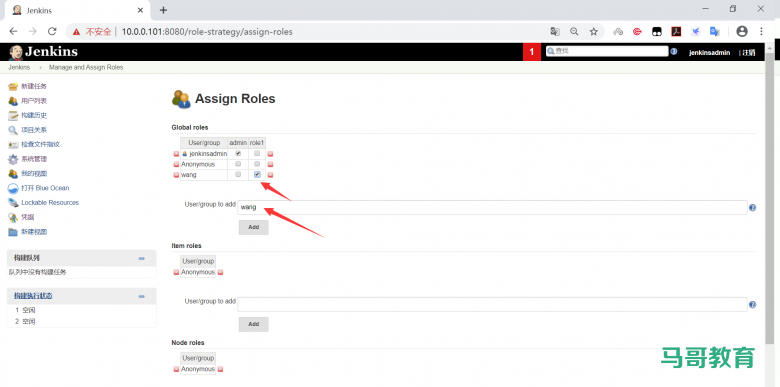Screen dimensions: 780x387
Task: Toggle admin checkbox for wang
Action: tap(238, 174)
